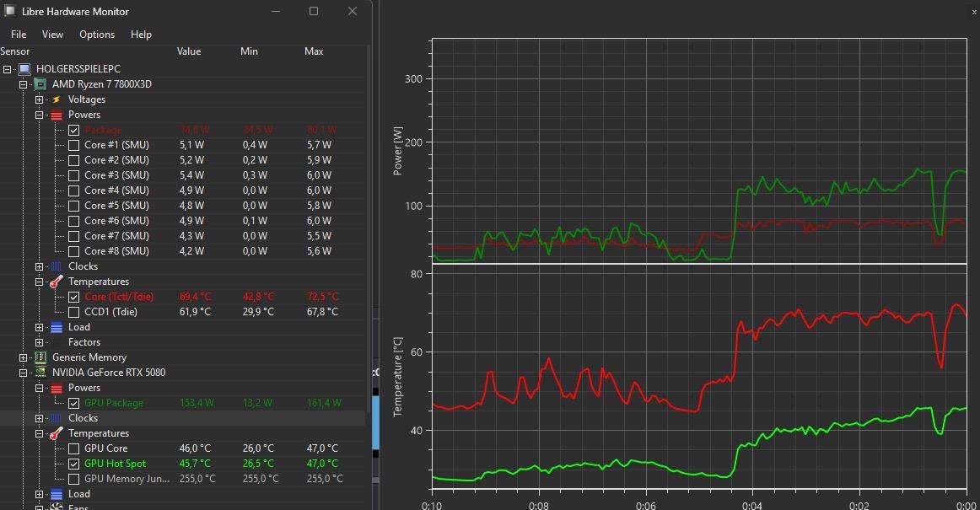Enable the Core #7 (SMU) checkbox
Screen dimensions: 980x510
click(x=73, y=236)
